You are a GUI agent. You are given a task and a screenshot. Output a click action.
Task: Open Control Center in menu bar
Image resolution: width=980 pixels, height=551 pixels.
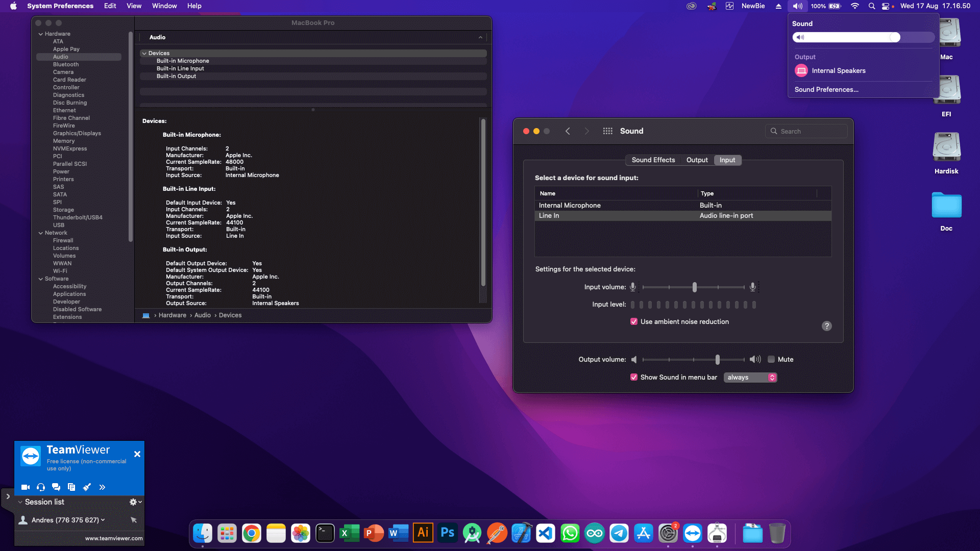[886, 6]
